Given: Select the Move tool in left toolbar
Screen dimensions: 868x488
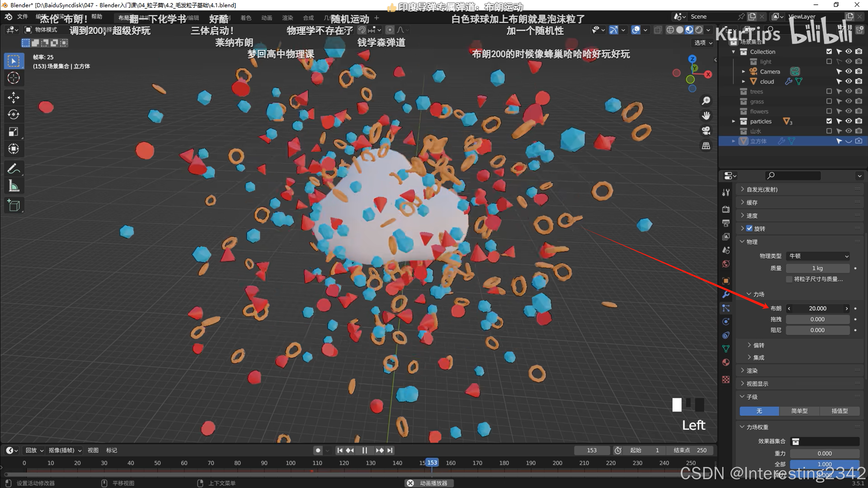Looking at the screenshot, I should (x=14, y=98).
